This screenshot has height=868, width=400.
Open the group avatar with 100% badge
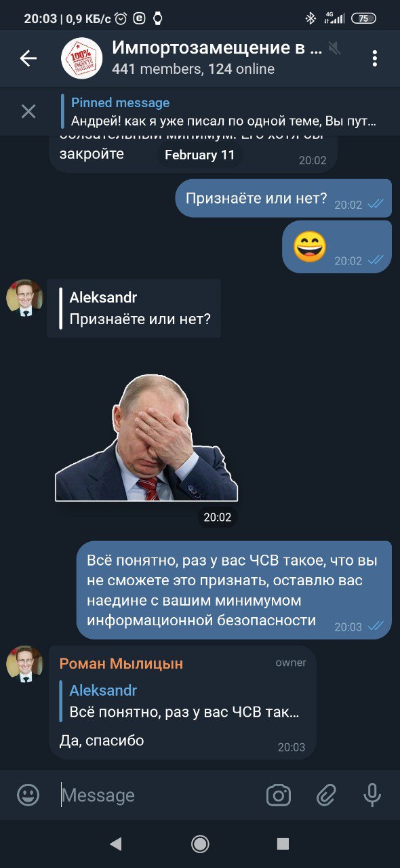pyautogui.click(x=81, y=58)
